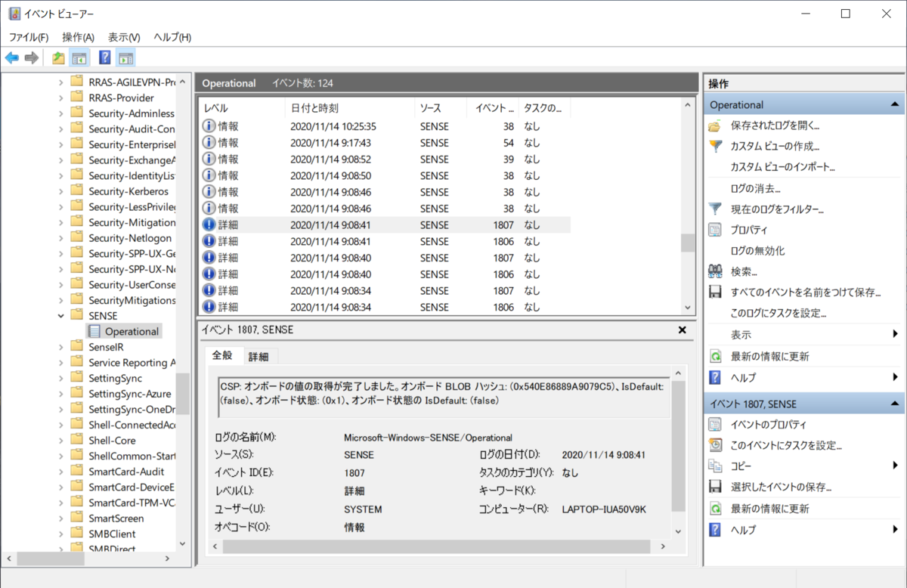
Task: Select the event 54 row at 9:17:43
Action: (x=384, y=143)
